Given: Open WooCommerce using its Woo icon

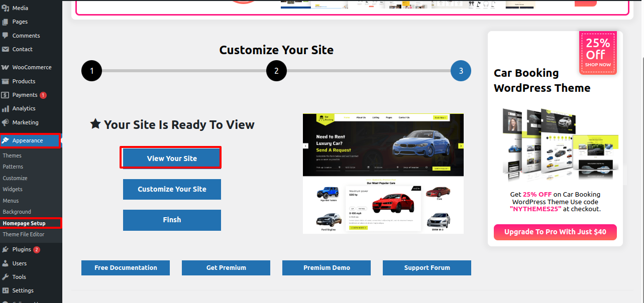Looking at the screenshot, I should pos(6,67).
